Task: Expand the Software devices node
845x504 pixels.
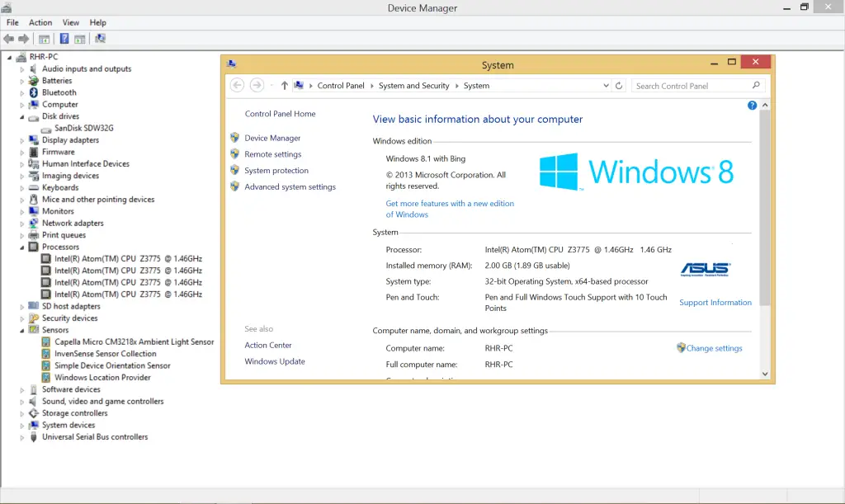Action: tap(22, 390)
